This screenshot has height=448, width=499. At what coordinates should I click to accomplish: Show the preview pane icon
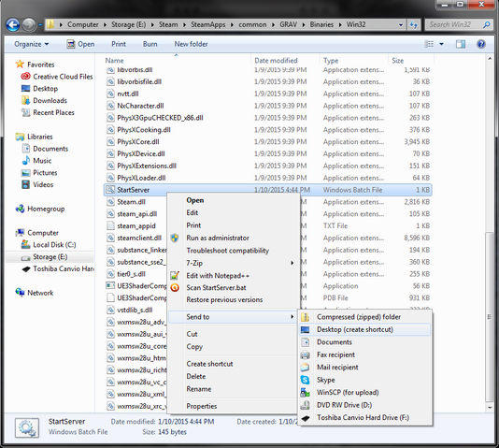coord(460,44)
